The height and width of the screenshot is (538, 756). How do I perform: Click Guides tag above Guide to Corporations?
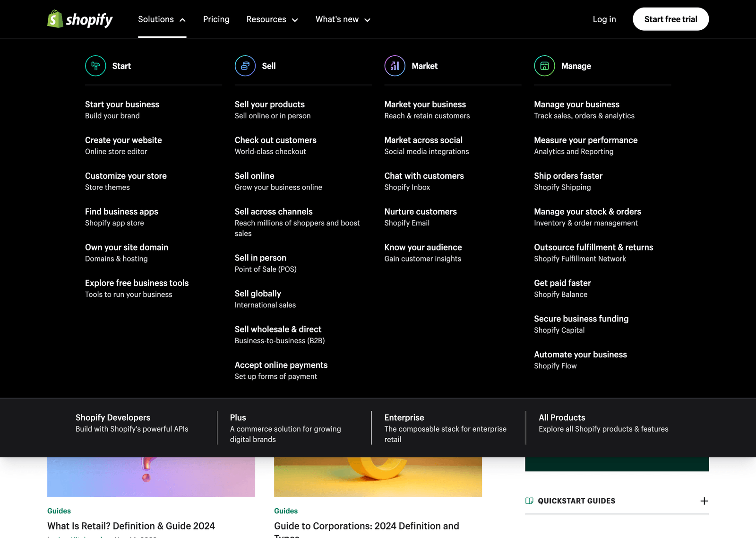pyautogui.click(x=286, y=511)
